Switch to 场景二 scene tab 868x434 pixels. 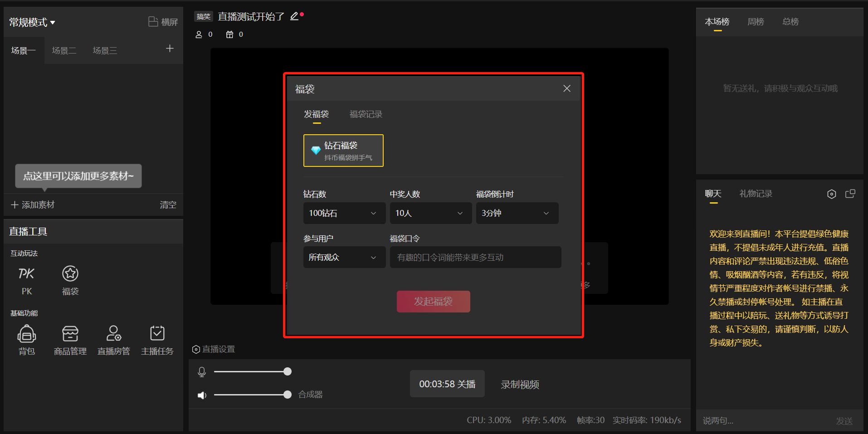tap(64, 50)
